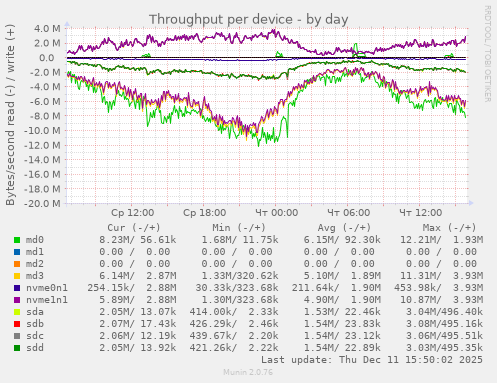
Task: Select the nvme1n1 legend label
Action: [x=47, y=300]
